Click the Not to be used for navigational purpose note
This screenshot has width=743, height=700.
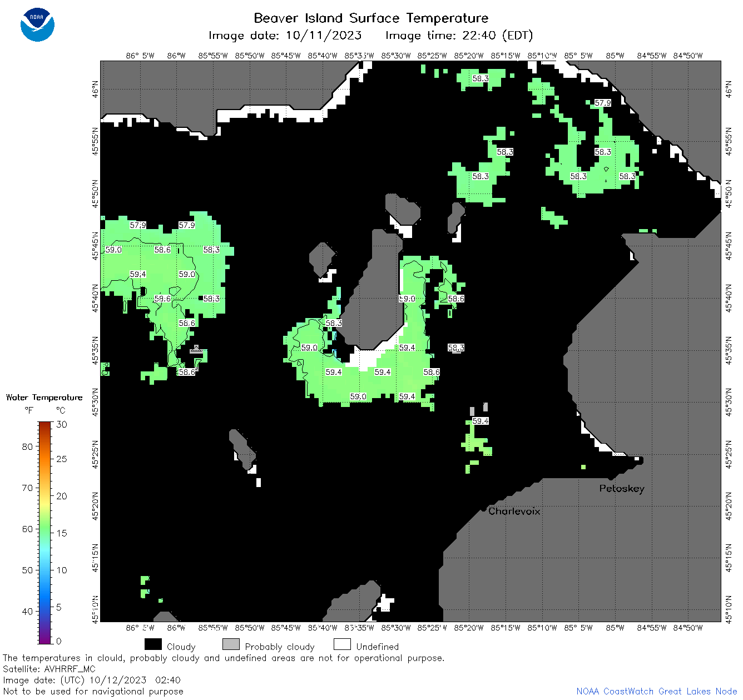(x=93, y=691)
